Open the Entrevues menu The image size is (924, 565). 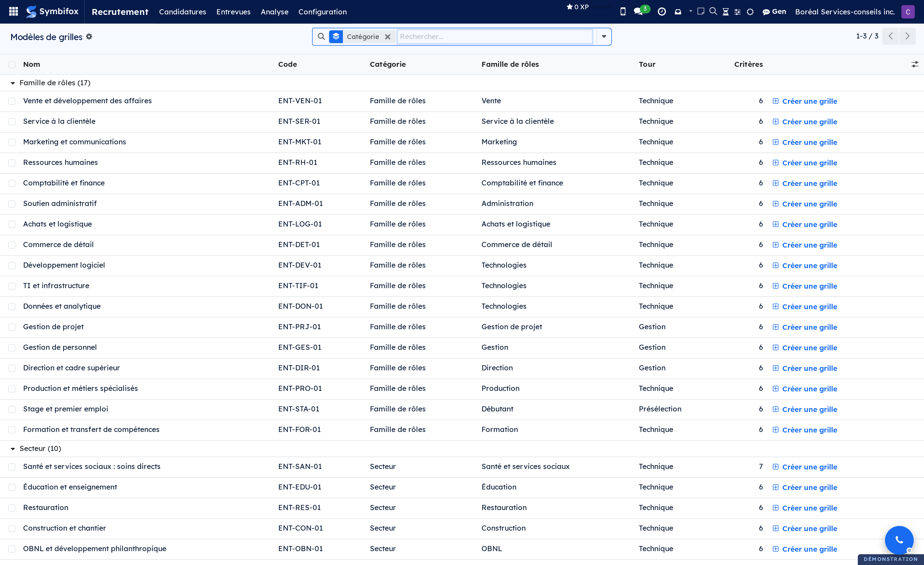point(233,12)
